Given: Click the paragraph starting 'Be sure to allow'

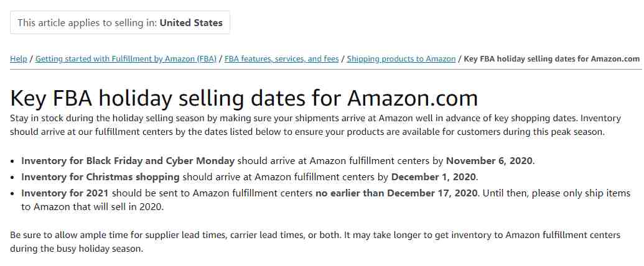Looking at the screenshot, I should point(315,242).
